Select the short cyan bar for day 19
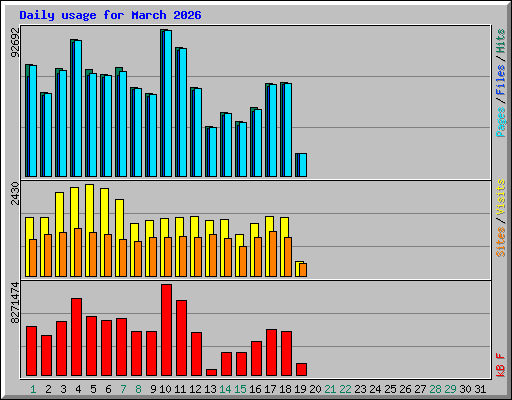 [x=303, y=165]
